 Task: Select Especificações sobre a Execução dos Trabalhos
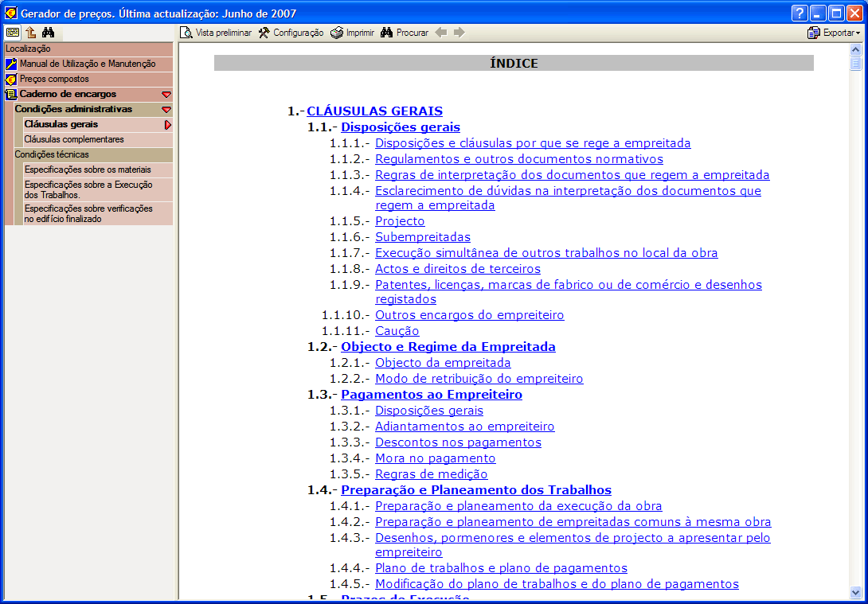(x=98, y=189)
